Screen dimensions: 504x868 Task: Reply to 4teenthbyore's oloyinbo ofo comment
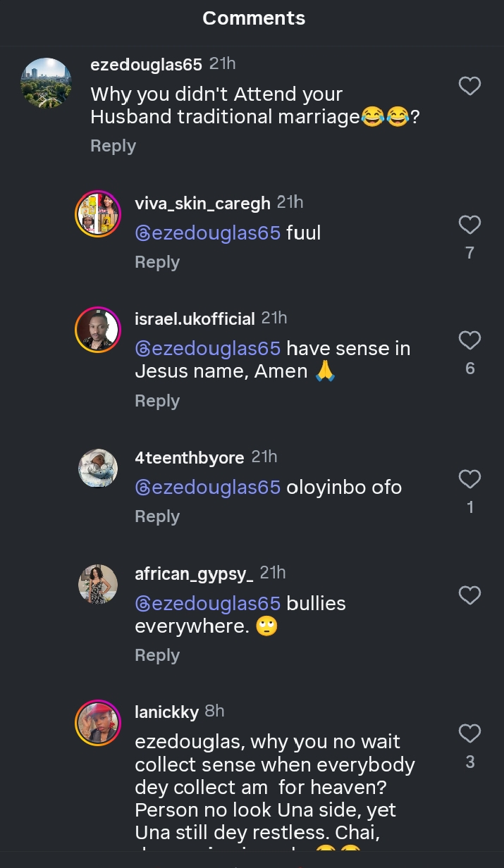click(157, 516)
